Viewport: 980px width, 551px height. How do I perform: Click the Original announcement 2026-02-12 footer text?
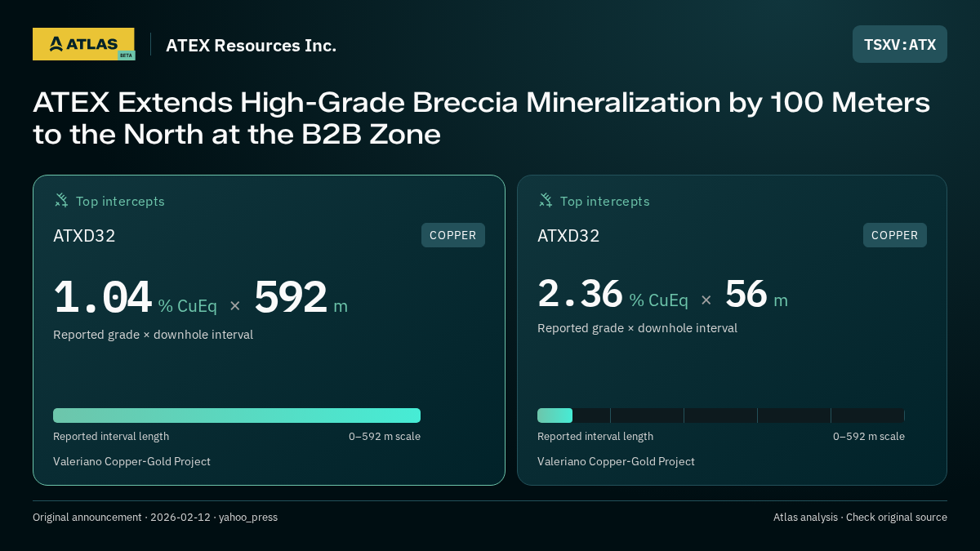pyautogui.click(x=155, y=517)
